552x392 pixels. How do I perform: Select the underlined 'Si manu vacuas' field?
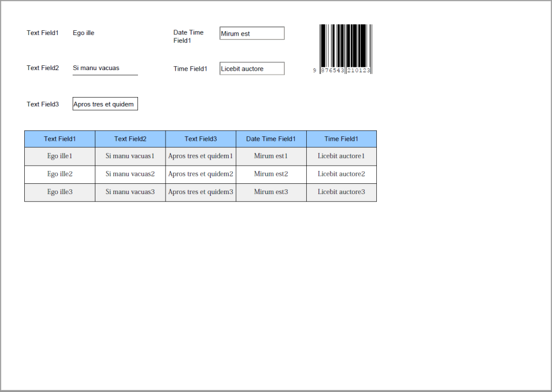click(x=105, y=68)
